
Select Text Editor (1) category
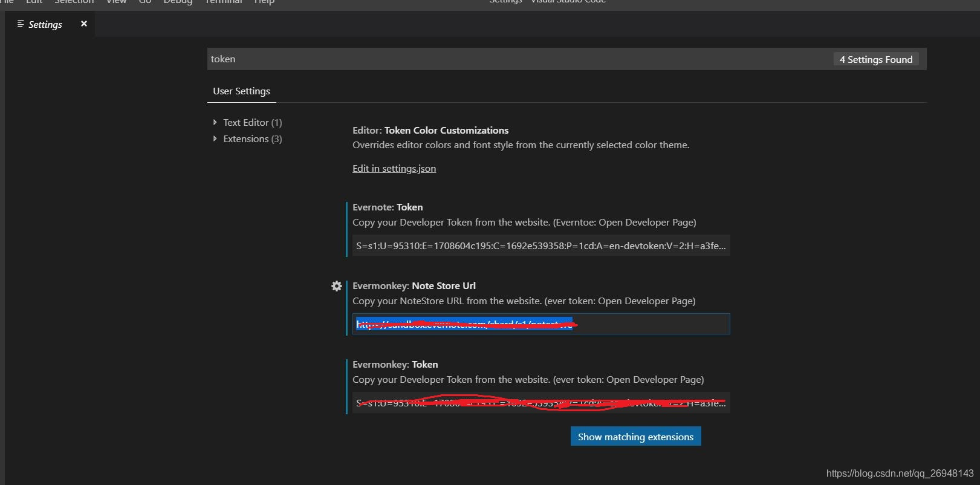(x=252, y=122)
